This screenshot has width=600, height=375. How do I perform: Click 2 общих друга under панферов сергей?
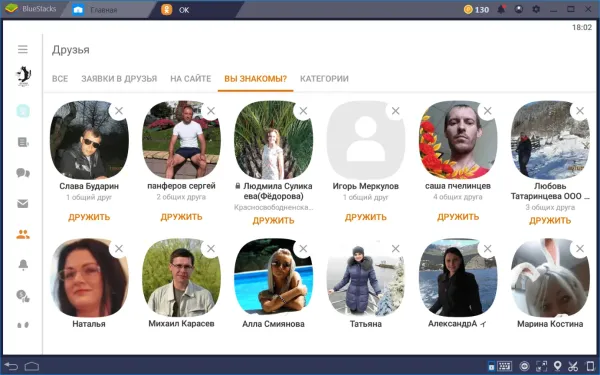pyautogui.click(x=181, y=197)
